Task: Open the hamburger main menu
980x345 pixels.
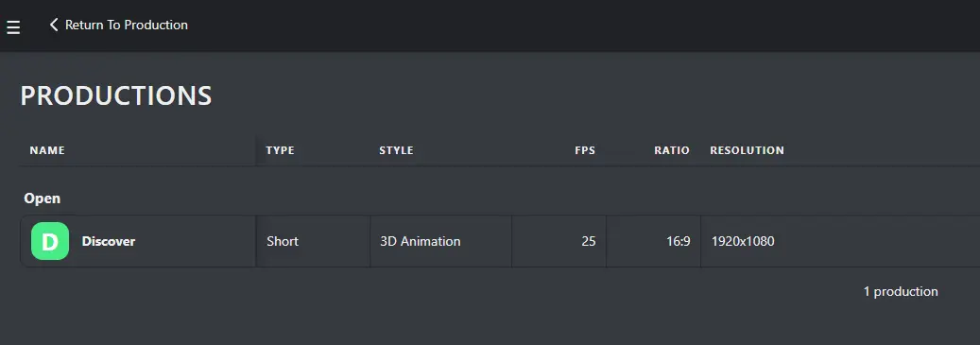Action: pyautogui.click(x=13, y=27)
